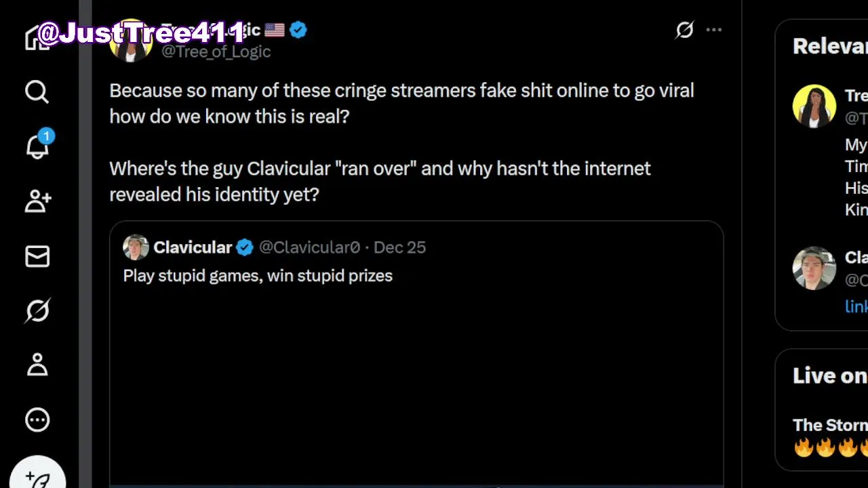Open the blue link in Clavicular's sidebar bio
Viewport: 868px width, 488px height.
[x=856, y=306]
